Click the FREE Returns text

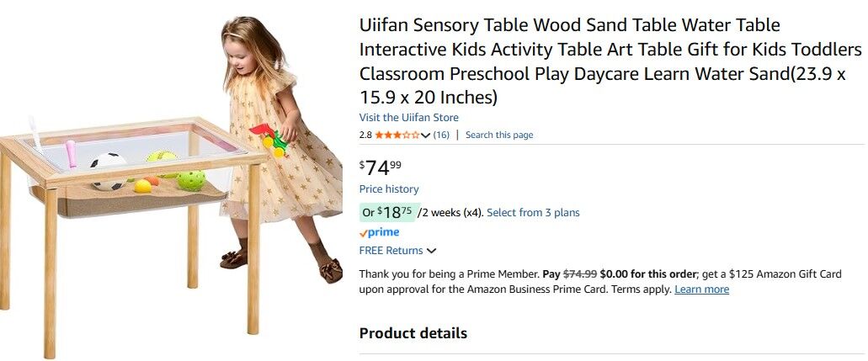tap(391, 250)
